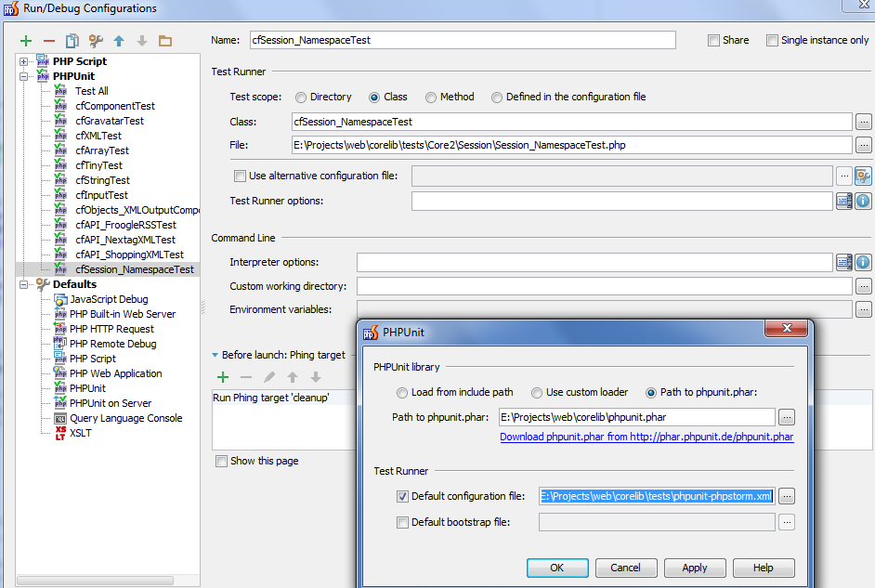Click the edit defaults wrench icon
This screenshot has width=875, height=588.
click(x=96, y=41)
